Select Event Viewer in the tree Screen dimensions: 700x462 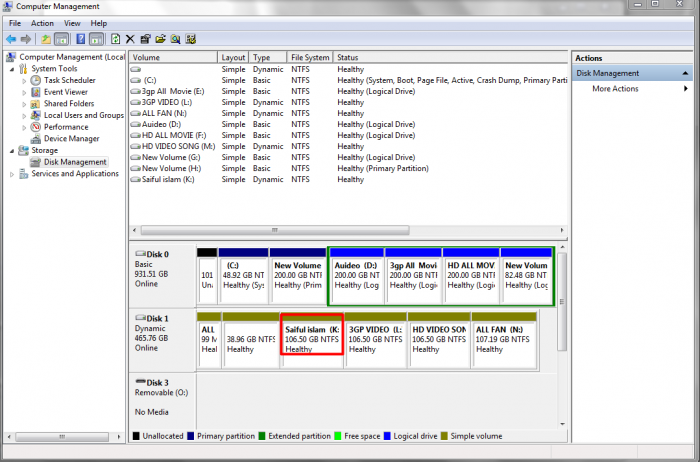click(x=66, y=92)
